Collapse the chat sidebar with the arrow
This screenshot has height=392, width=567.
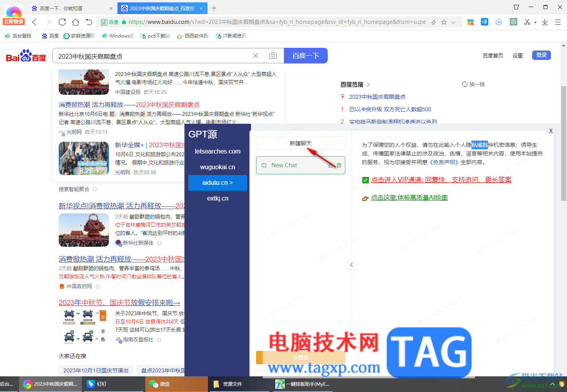point(352,265)
